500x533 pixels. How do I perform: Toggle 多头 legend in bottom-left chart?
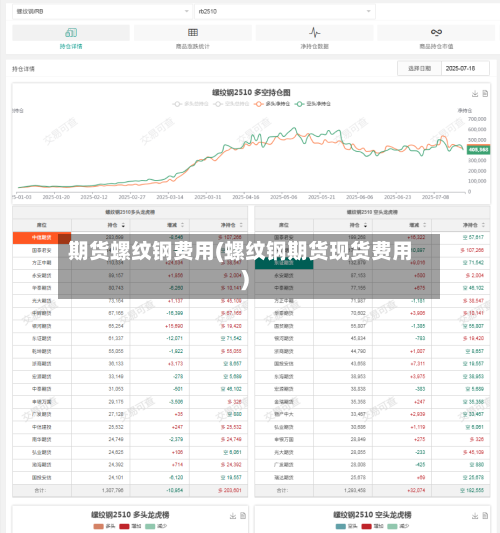point(104,526)
